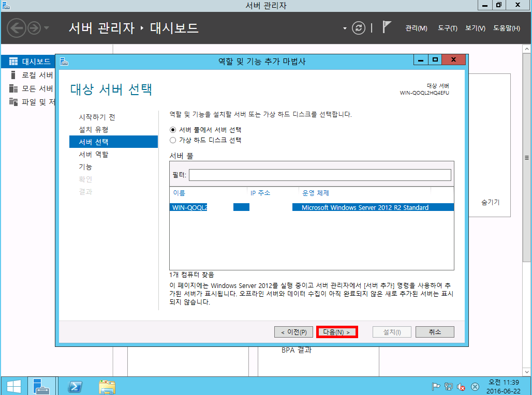Click the muted speaker tray icon

[461, 387]
